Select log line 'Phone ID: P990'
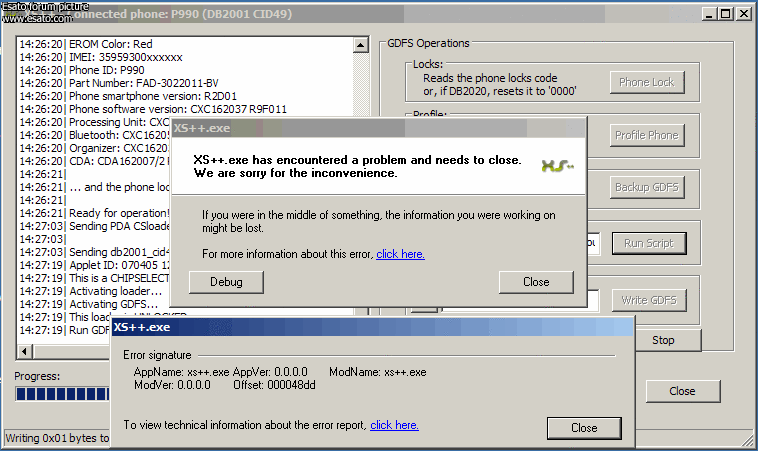Viewport: 758px width, 451px height. point(107,70)
